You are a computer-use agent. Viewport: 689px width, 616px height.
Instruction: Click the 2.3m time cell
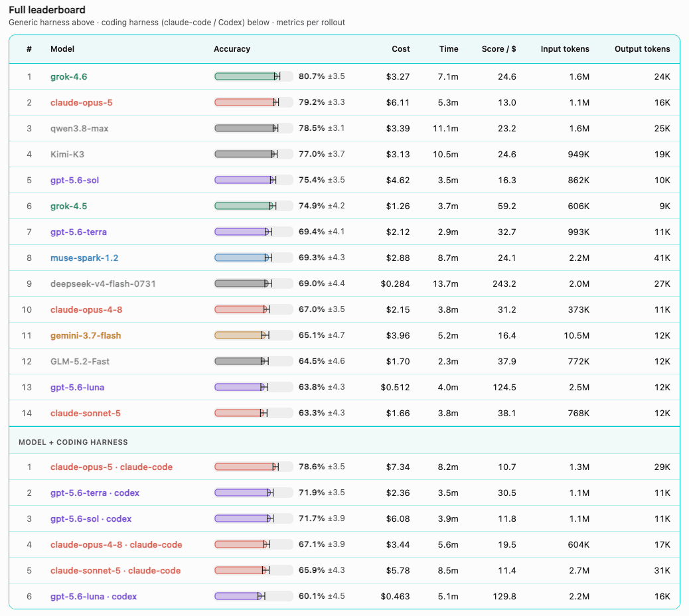click(x=448, y=362)
